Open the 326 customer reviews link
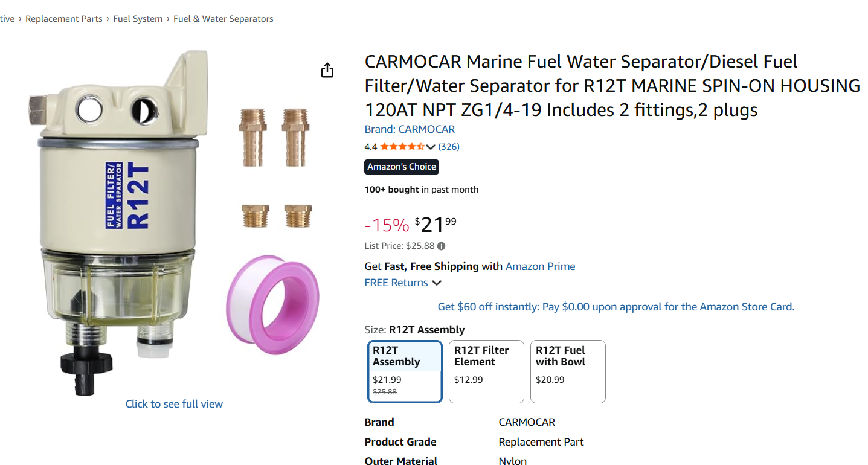The width and height of the screenshot is (868, 465). [449, 147]
